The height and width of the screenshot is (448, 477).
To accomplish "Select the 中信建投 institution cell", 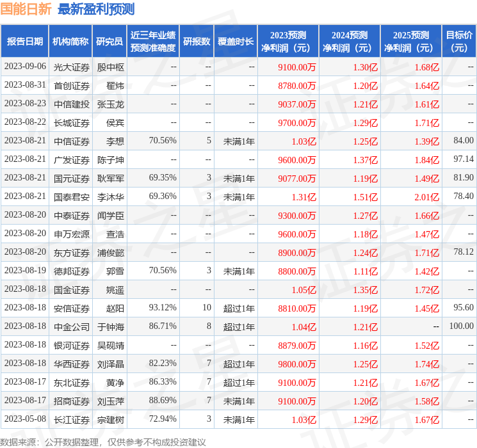I will [72, 104].
